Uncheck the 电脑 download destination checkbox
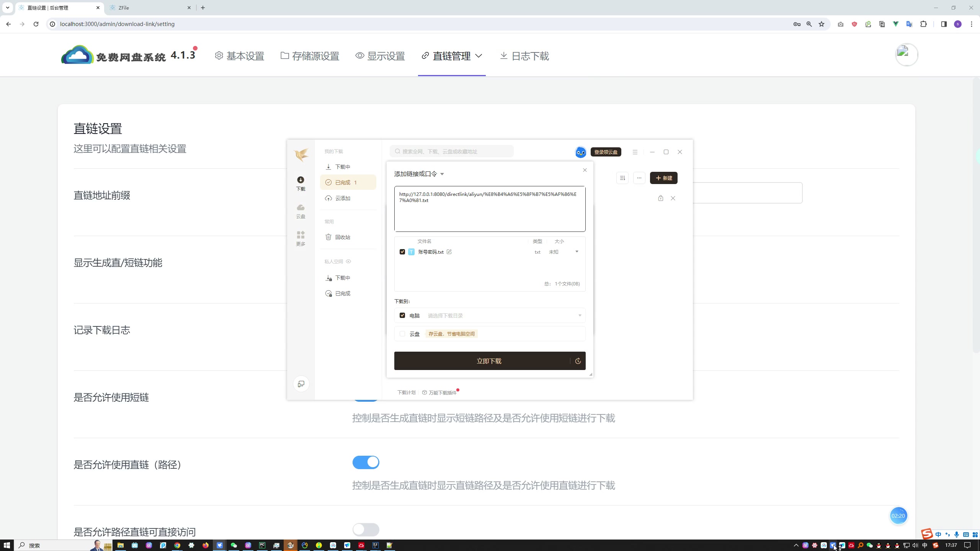Image resolution: width=980 pixels, height=551 pixels. click(x=402, y=315)
